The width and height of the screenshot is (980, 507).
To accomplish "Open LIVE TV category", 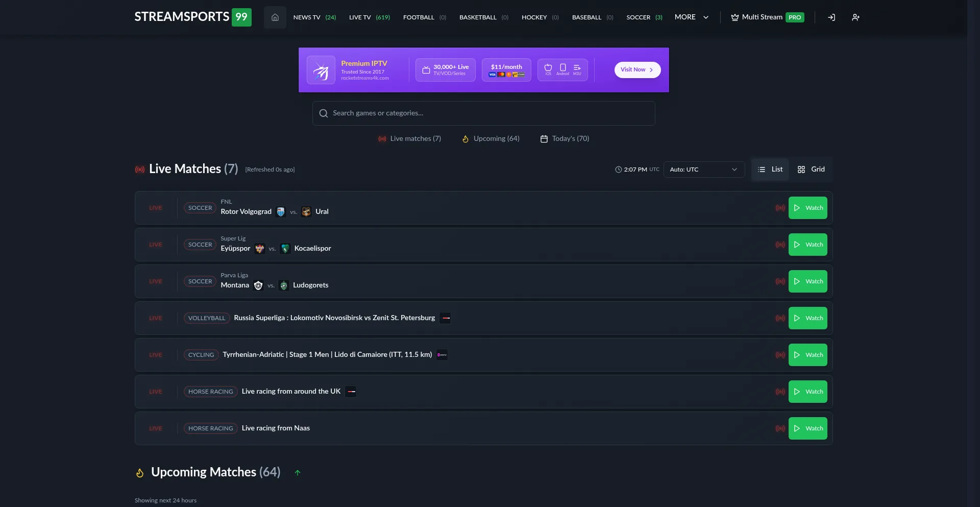I will pyautogui.click(x=370, y=17).
